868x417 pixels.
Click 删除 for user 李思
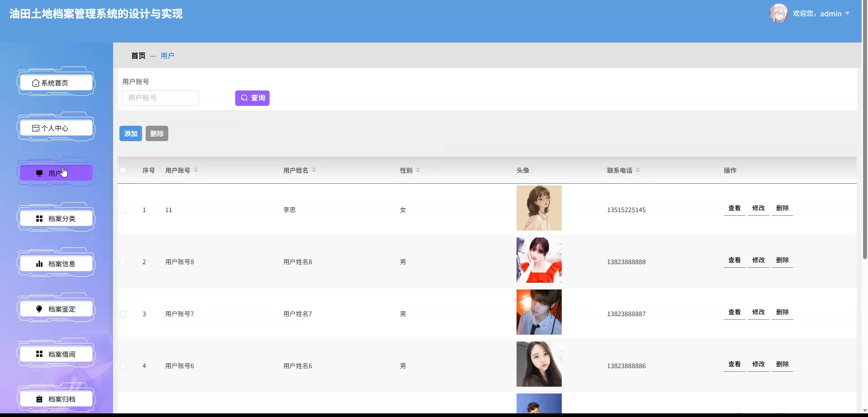click(783, 208)
